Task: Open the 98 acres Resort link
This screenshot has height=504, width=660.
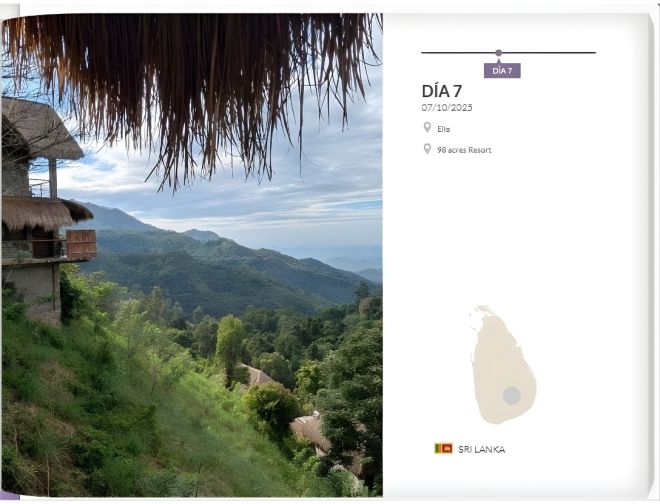Action: point(464,150)
